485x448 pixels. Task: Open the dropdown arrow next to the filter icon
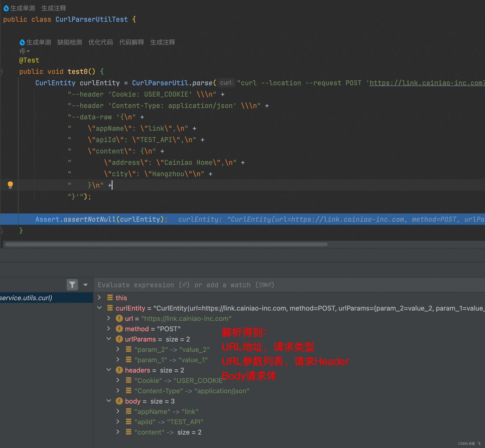pyautogui.click(x=85, y=285)
